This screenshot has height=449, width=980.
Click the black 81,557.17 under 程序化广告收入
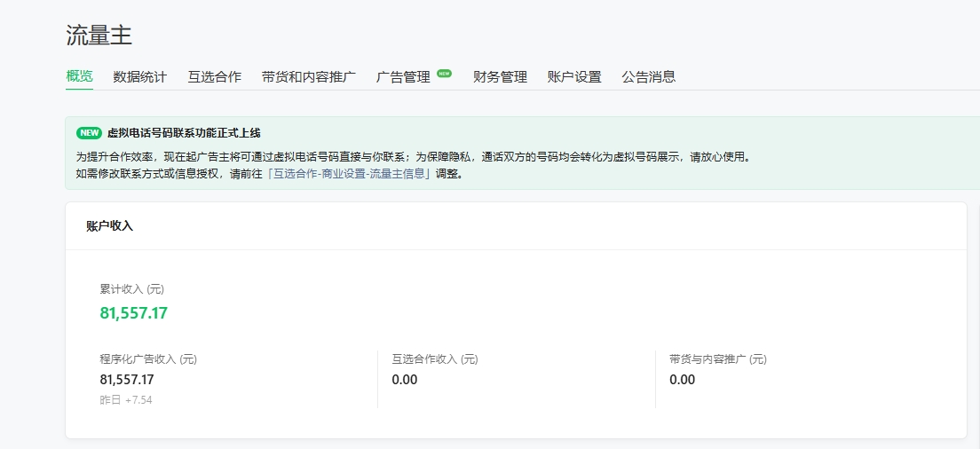click(127, 380)
